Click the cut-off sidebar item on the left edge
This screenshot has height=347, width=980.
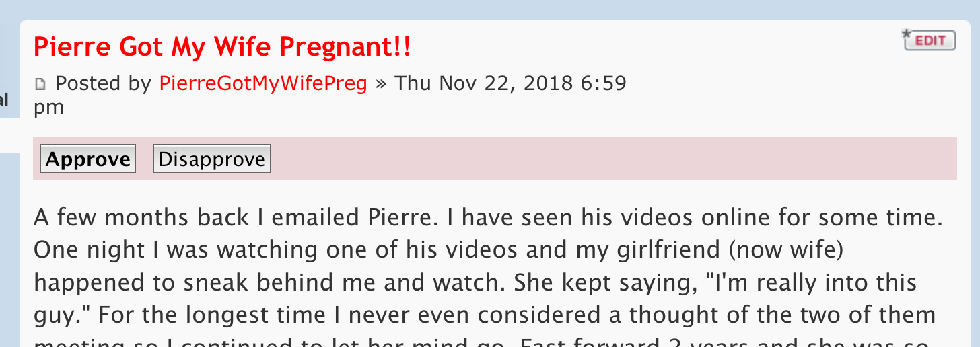(x=4, y=100)
